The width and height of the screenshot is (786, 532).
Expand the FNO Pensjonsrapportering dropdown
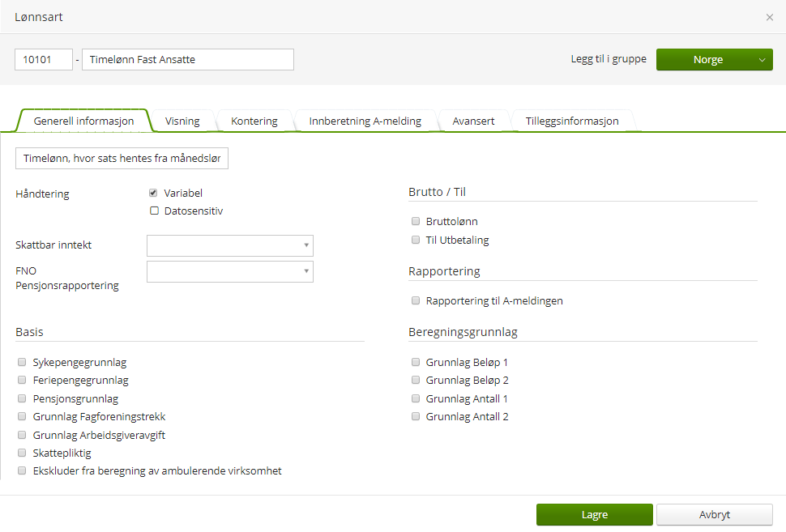229,272
